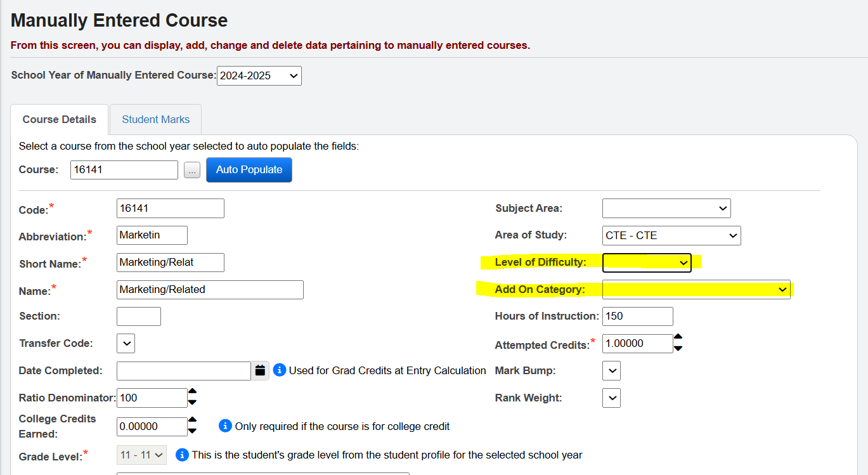Expand the Level of Difficulty dropdown
This screenshot has width=868, height=475.
(646, 263)
